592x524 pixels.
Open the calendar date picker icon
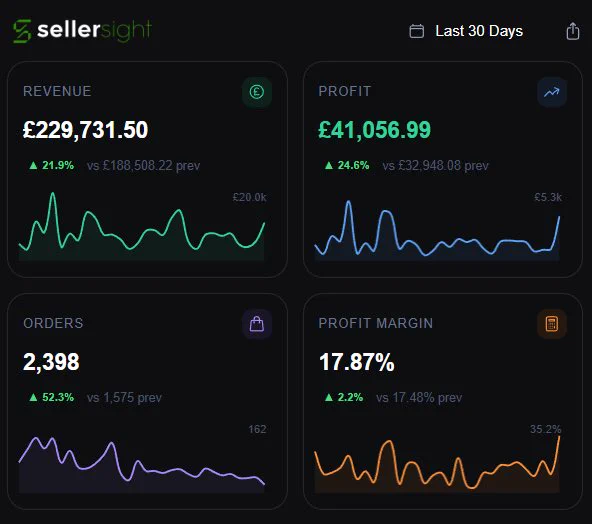coord(416,31)
